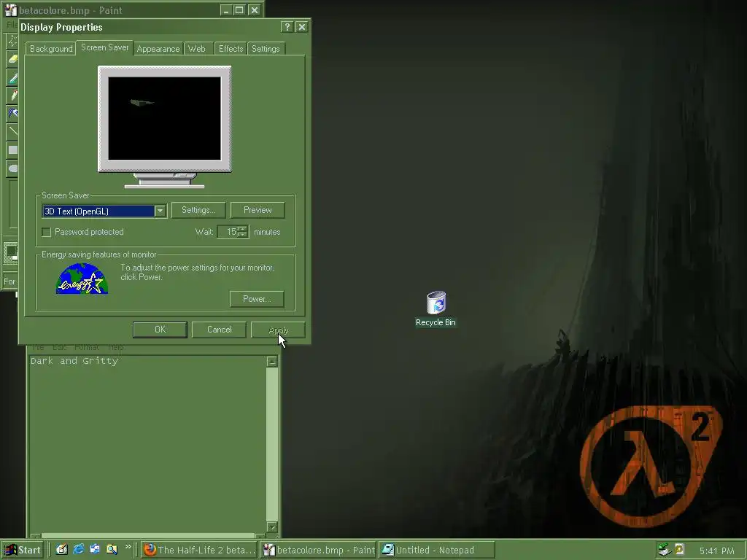Image resolution: width=747 pixels, height=560 pixels.
Task: Click the Preview button
Action: tap(258, 210)
